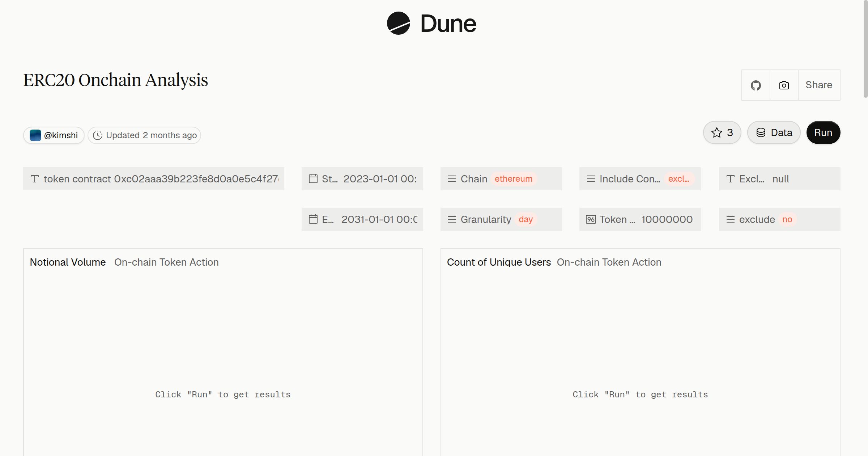Image resolution: width=868 pixels, height=456 pixels.
Task: Click the ERC20 Onchain Analysis title
Action: click(x=115, y=80)
